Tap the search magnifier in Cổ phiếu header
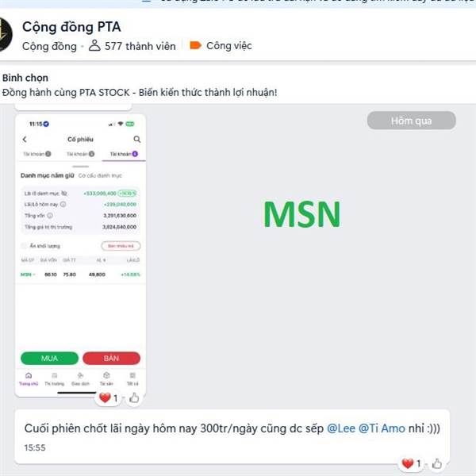Image resolution: width=476 pixels, height=476 pixels. 137,140
